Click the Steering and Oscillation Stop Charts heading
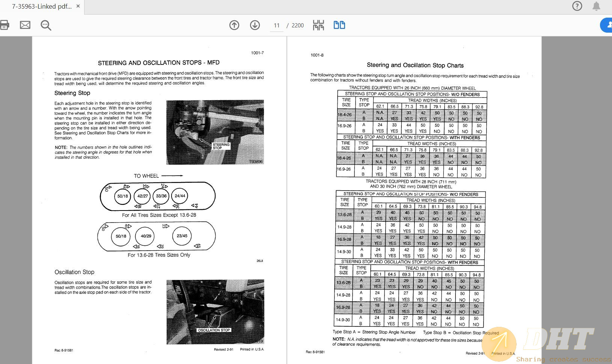Screen dimensions: 612x364 (x=415, y=65)
